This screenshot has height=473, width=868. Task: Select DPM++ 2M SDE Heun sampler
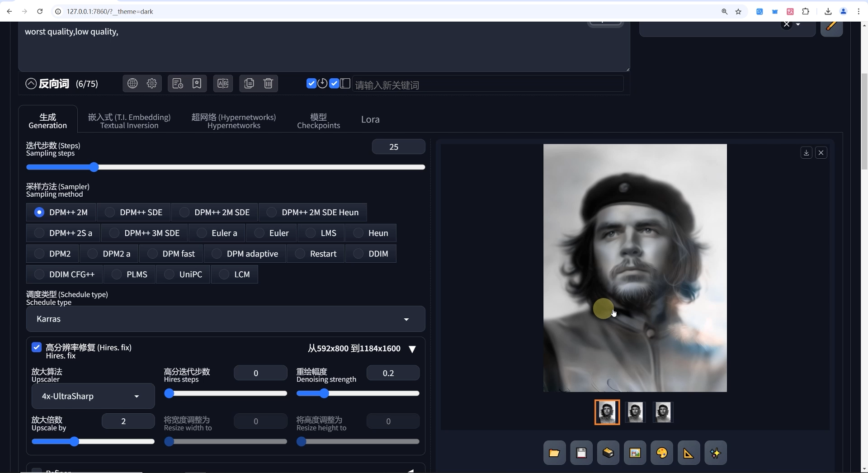pyautogui.click(x=313, y=212)
